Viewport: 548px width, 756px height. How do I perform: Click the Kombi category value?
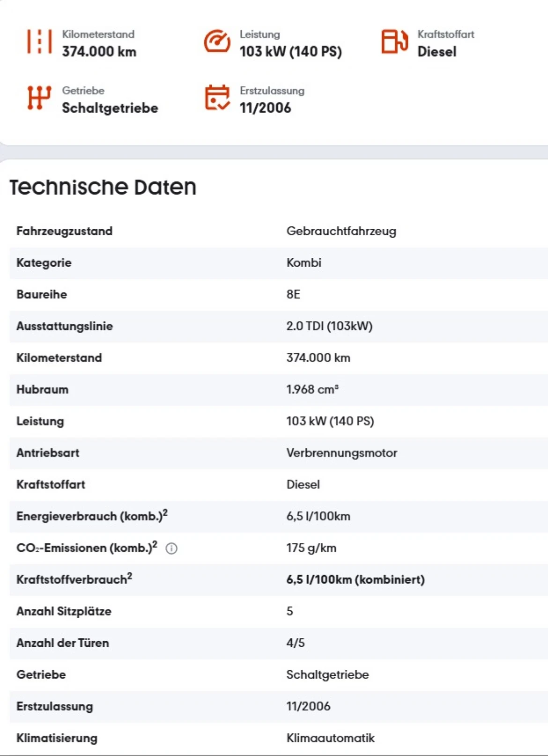(304, 262)
